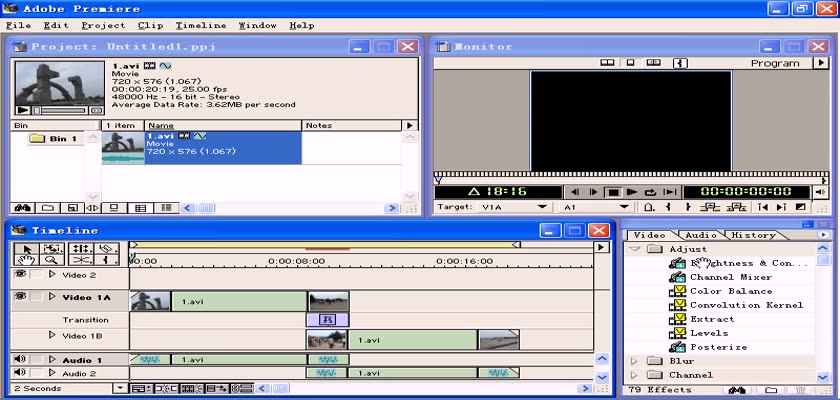Collapse the Adjust effects folder

635,249
